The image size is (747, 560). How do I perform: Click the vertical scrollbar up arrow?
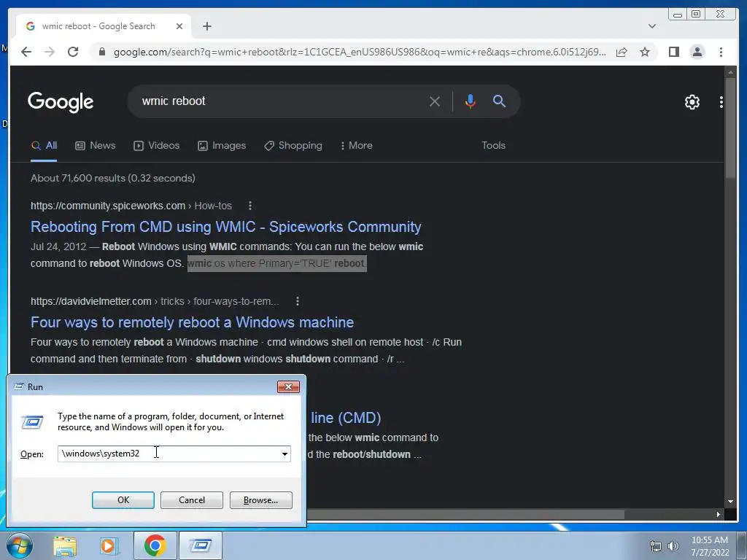(x=730, y=72)
